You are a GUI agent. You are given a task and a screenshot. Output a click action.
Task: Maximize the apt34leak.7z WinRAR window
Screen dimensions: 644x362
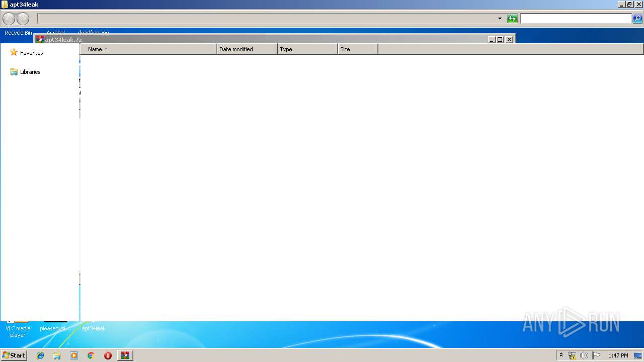(x=500, y=39)
